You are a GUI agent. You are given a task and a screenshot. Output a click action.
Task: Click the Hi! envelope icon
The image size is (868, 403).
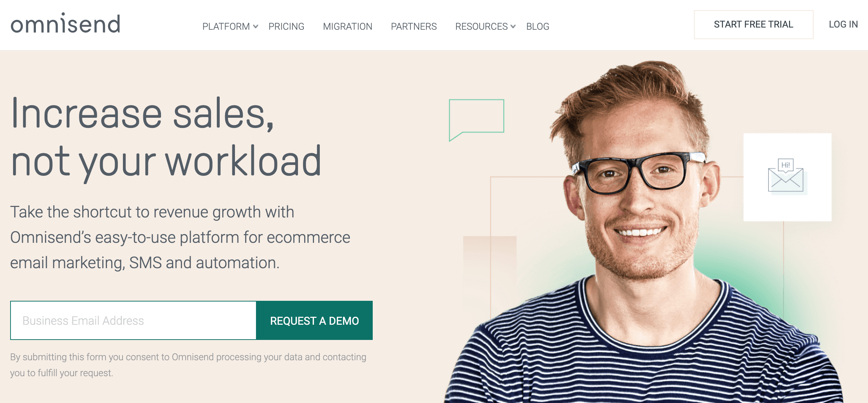coord(786,175)
